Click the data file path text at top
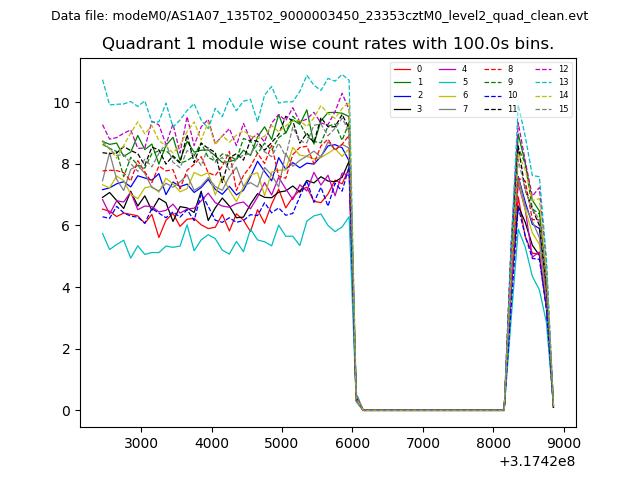Viewport: 640px width, 480px height. pos(319,16)
